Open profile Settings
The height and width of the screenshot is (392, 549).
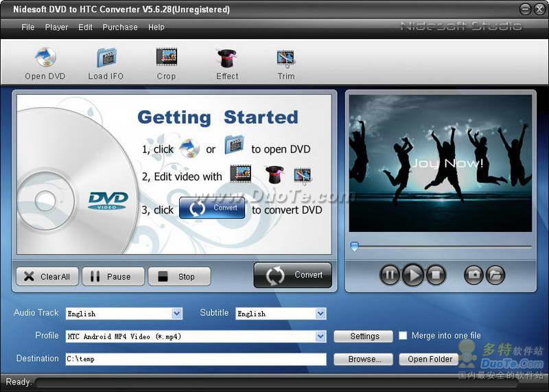point(364,336)
